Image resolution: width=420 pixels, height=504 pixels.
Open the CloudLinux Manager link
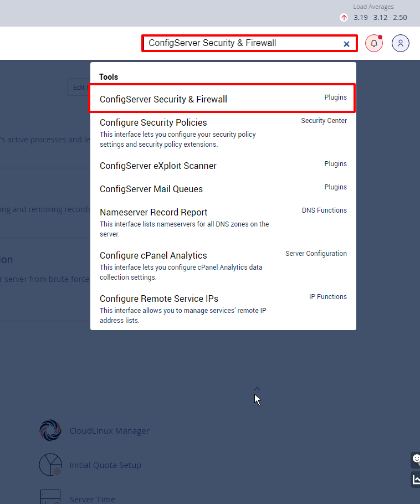coord(109,431)
